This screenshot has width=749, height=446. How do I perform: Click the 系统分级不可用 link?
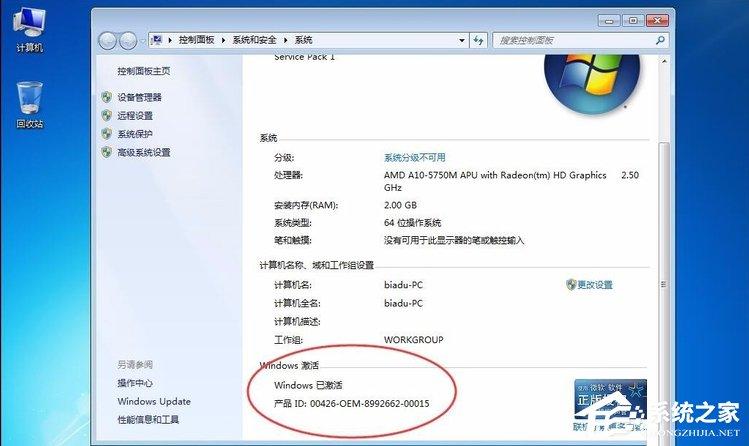tap(415, 157)
